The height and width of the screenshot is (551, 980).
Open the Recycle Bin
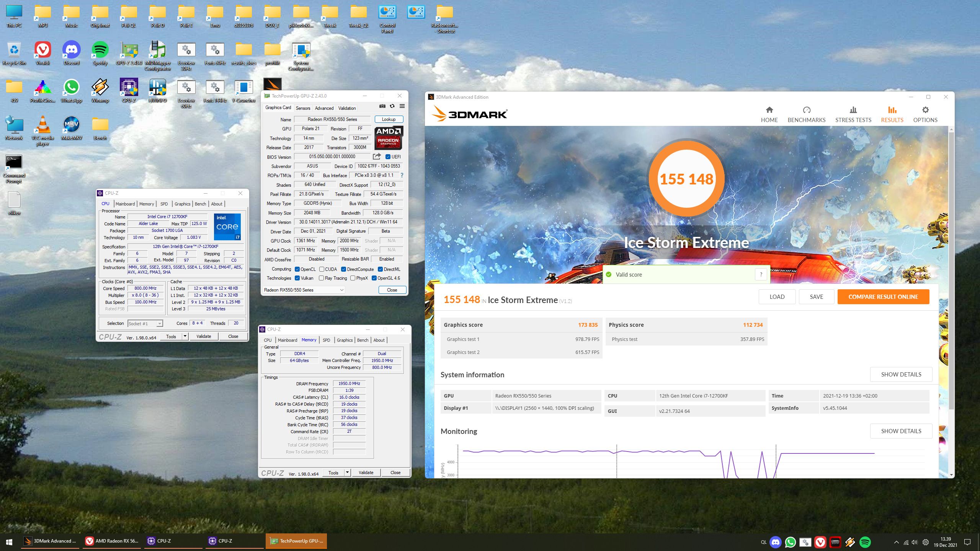click(14, 54)
